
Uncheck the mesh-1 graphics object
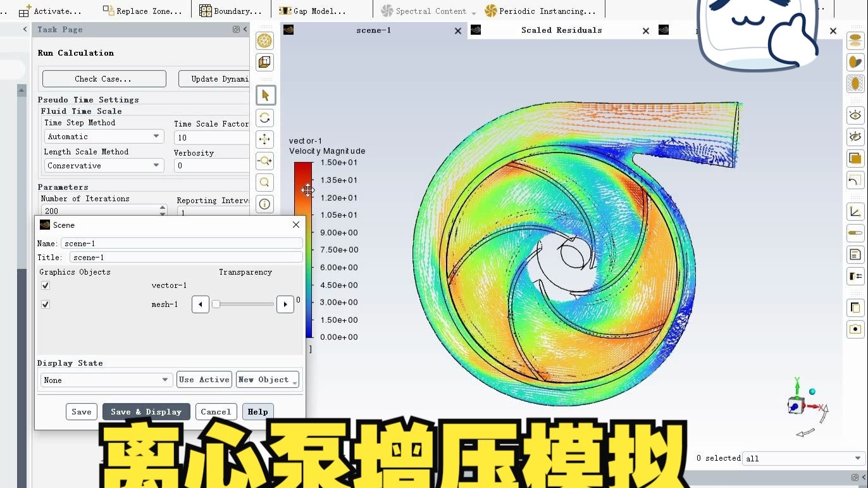[45, 304]
